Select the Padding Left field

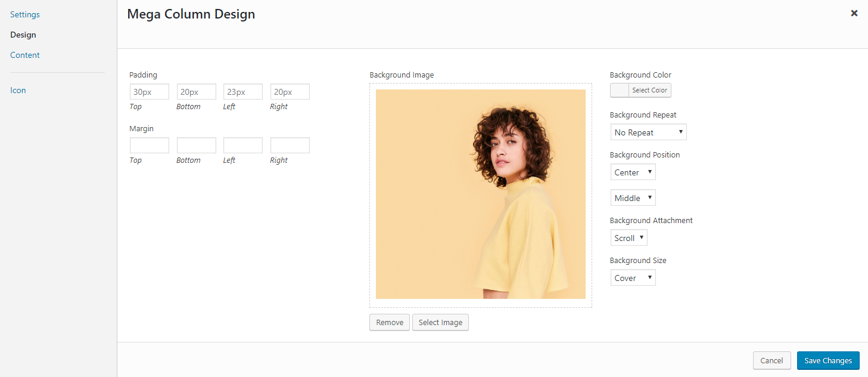pos(243,92)
